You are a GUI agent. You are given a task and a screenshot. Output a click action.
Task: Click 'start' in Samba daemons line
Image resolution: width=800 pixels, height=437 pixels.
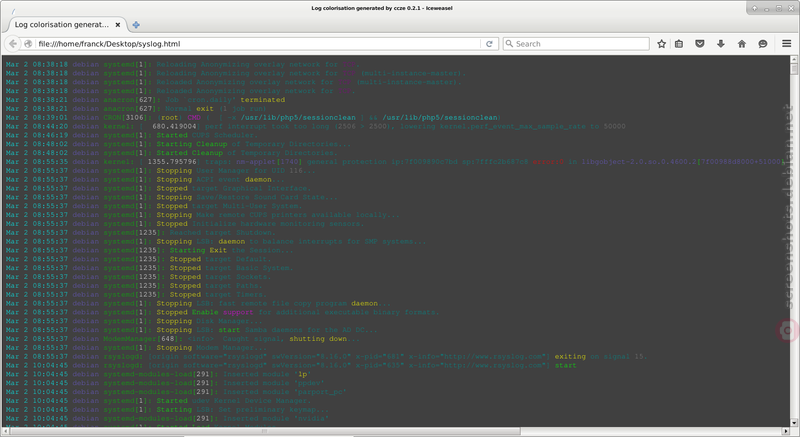(x=229, y=330)
